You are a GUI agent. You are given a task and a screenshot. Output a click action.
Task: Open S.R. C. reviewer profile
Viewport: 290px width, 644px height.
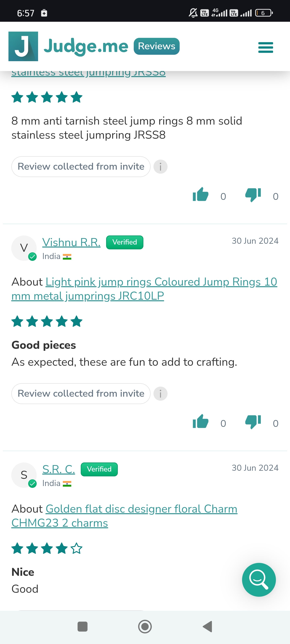pyautogui.click(x=59, y=469)
